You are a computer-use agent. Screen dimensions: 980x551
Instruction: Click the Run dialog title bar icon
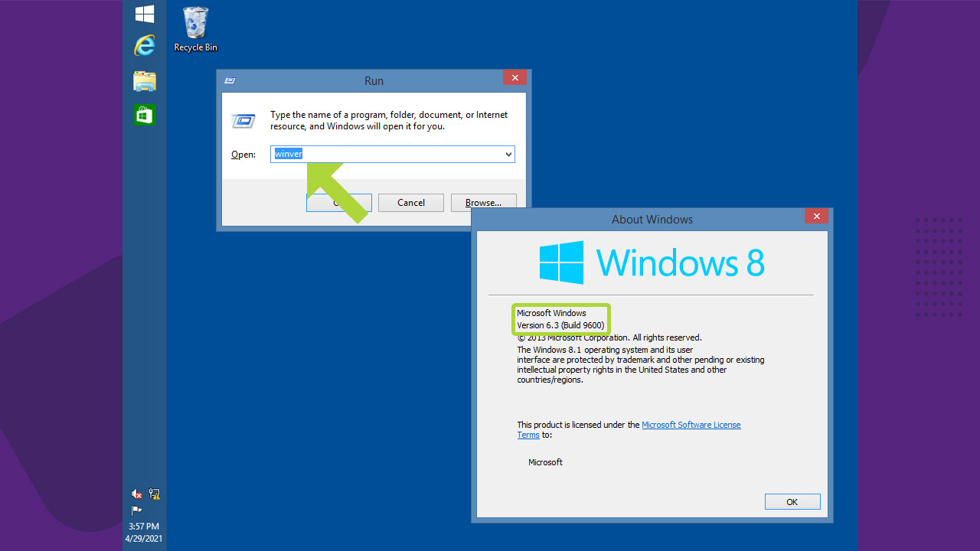pyautogui.click(x=230, y=80)
